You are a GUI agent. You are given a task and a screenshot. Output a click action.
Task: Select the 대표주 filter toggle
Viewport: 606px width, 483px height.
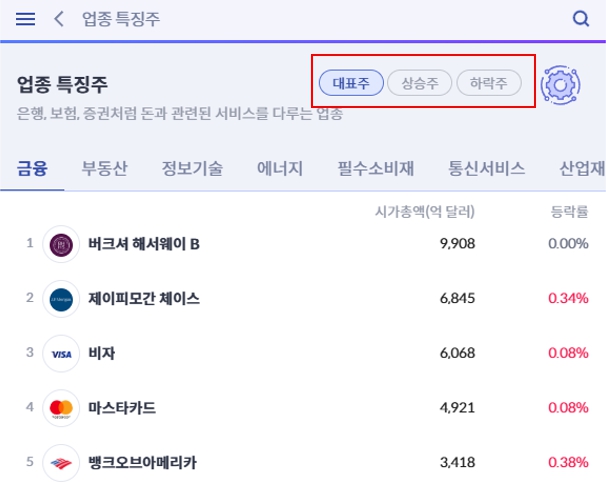click(351, 84)
